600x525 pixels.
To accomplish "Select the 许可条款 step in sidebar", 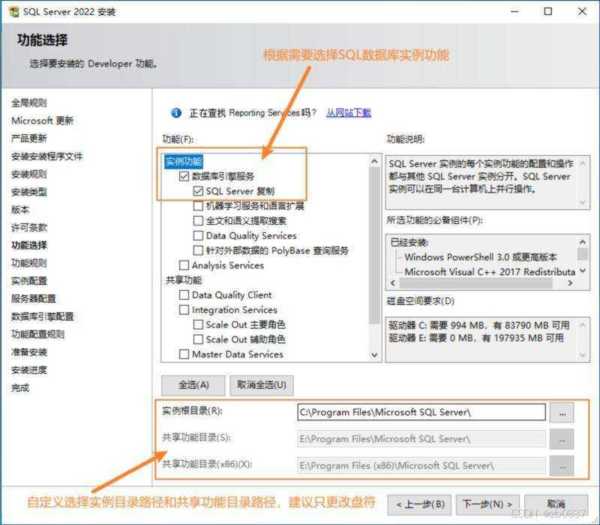I will click(29, 227).
